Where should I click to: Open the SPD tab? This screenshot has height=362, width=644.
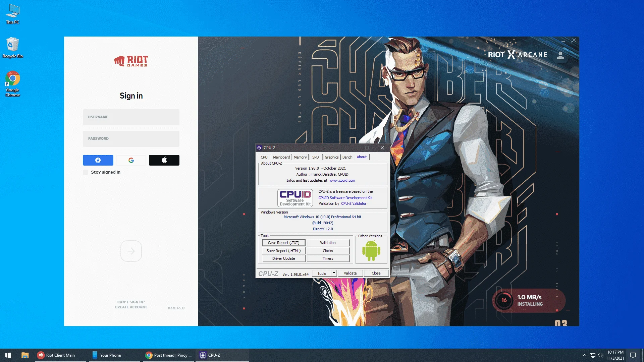(x=316, y=157)
